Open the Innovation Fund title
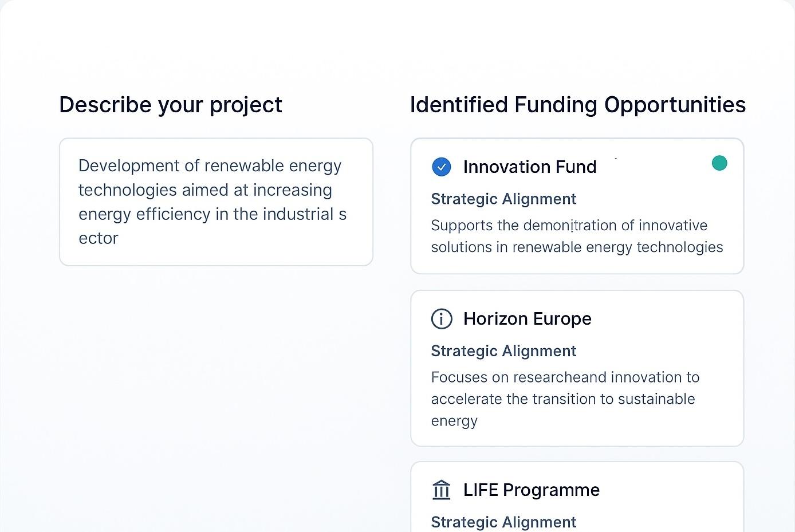Screen dimensions: 795x532 (x=529, y=167)
